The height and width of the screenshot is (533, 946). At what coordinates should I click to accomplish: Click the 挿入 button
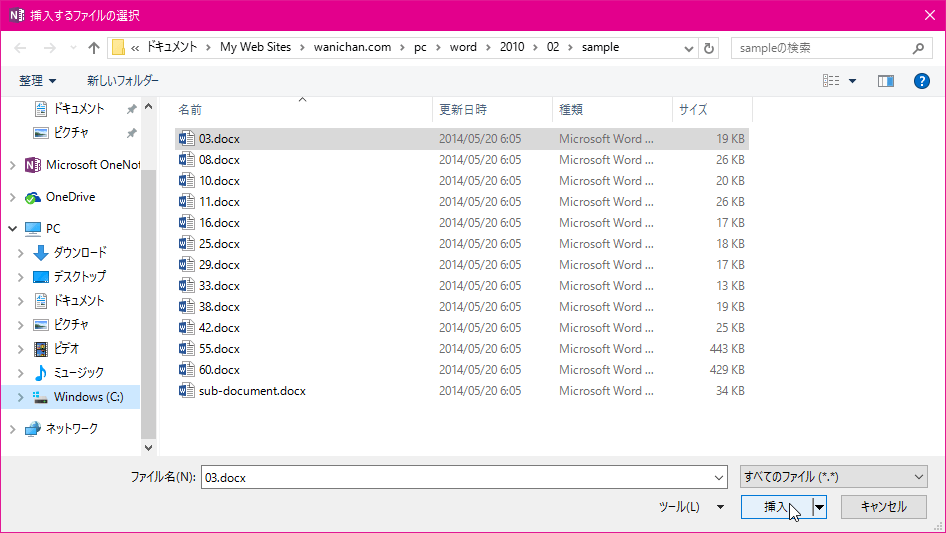click(x=776, y=507)
